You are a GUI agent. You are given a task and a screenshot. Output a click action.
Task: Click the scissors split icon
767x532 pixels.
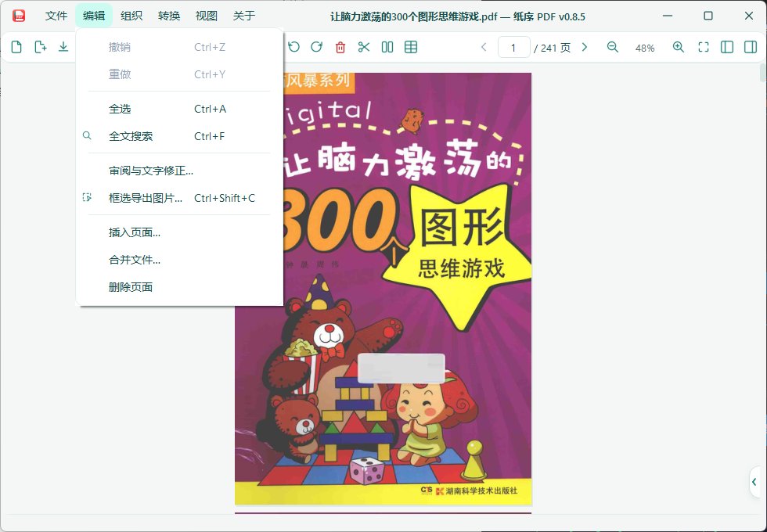pos(364,47)
